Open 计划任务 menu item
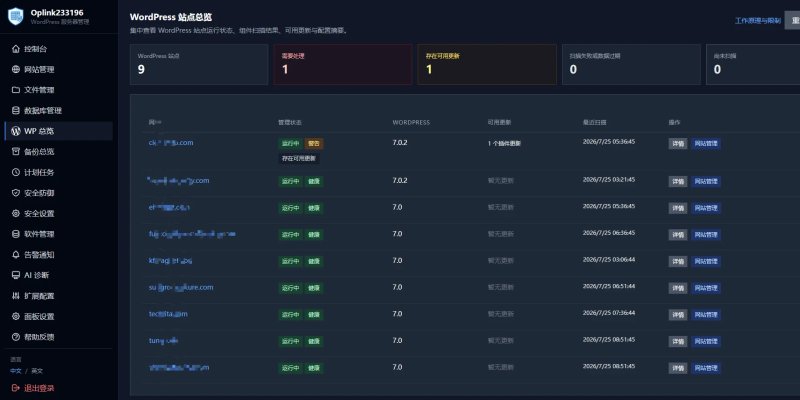 point(59,172)
